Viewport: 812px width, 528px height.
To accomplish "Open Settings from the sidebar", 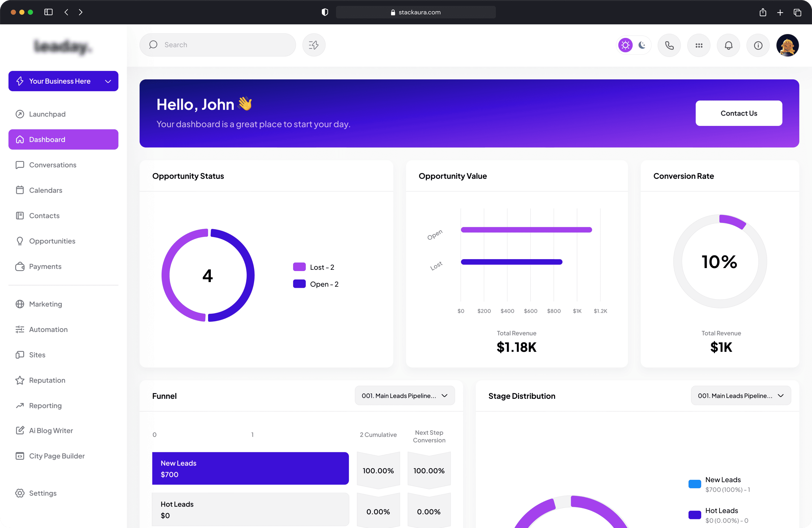I will tap(43, 493).
